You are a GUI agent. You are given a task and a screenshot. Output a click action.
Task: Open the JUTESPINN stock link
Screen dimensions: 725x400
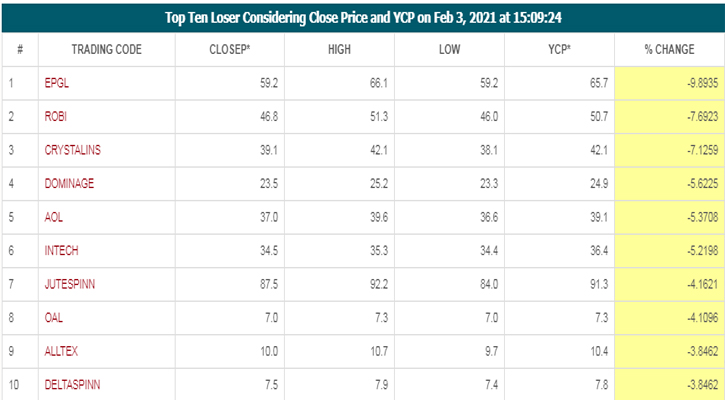coord(70,284)
